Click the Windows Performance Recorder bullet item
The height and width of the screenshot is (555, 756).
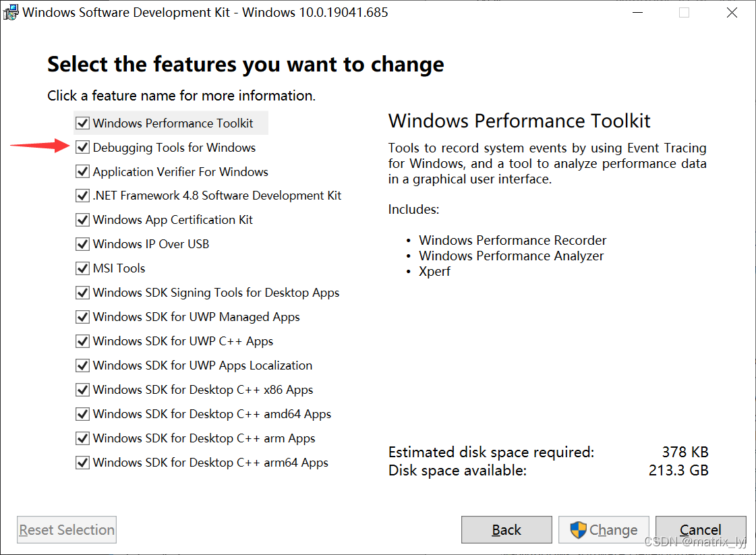pos(513,240)
